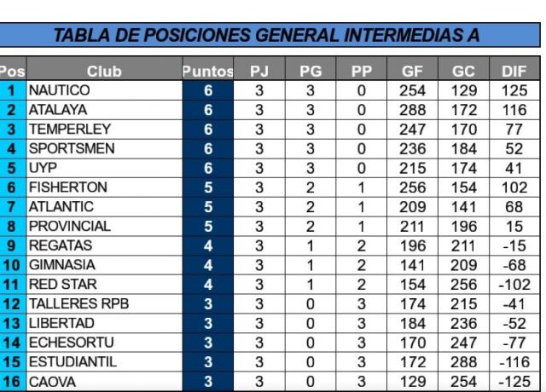
Task: Select the NAUTICO club cell
Action: (104, 90)
